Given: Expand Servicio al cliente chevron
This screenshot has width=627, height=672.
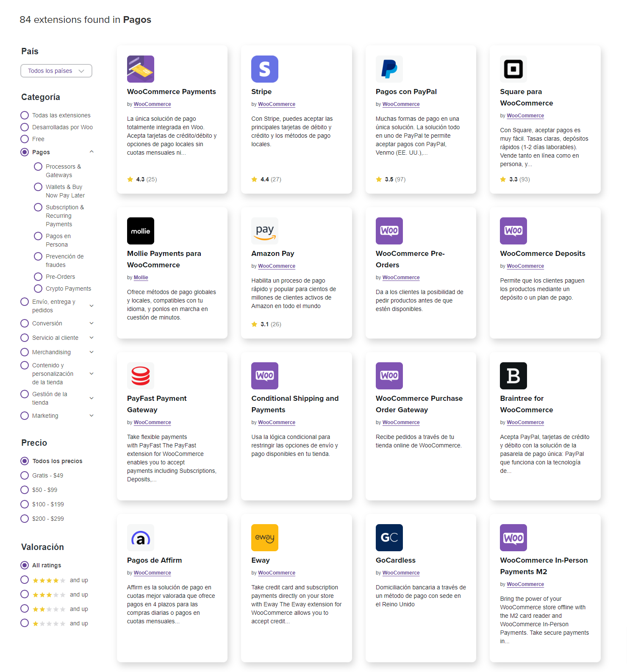Looking at the screenshot, I should click(92, 338).
